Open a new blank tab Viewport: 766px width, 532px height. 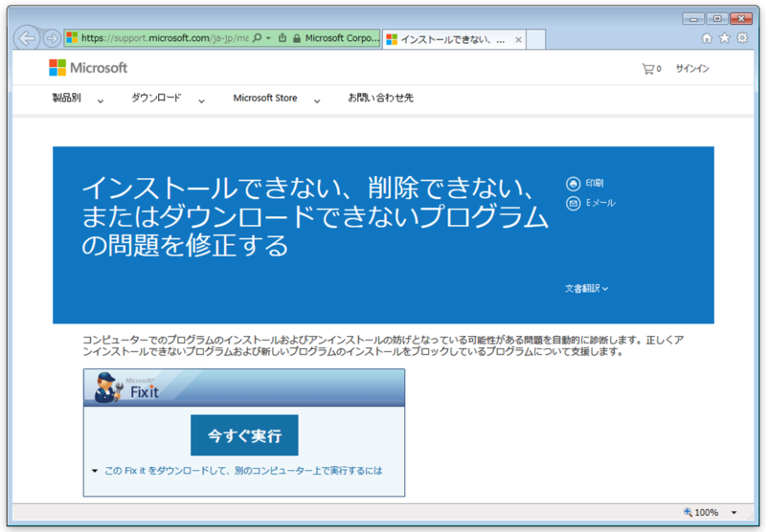point(535,40)
